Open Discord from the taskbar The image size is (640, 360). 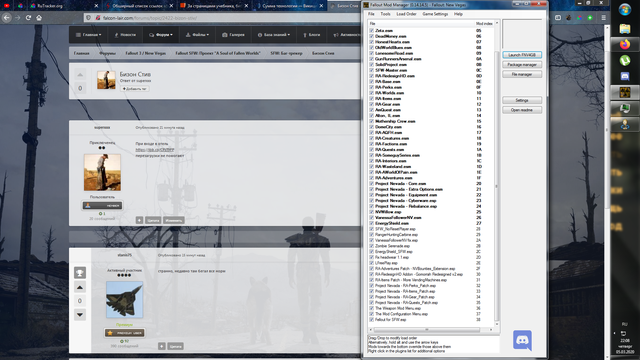[x=624, y=76]
